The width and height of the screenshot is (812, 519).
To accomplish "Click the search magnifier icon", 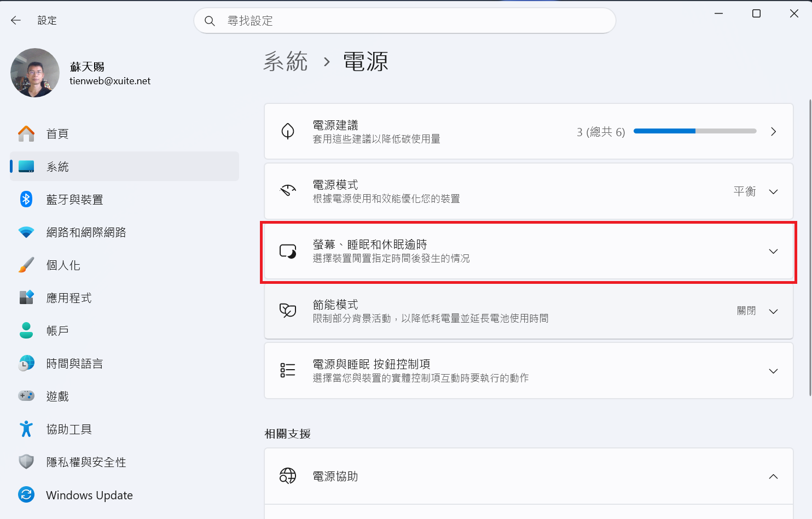I will tap(210, 21).
